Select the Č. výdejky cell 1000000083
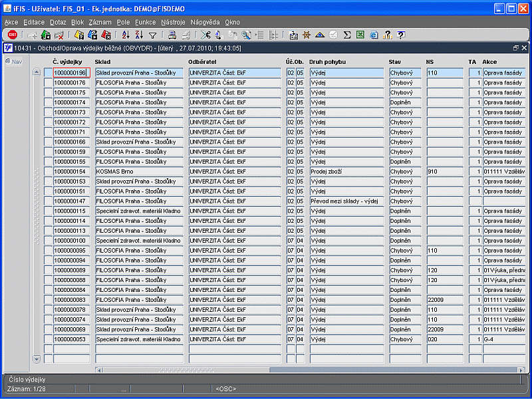 (x=72, y=300)
